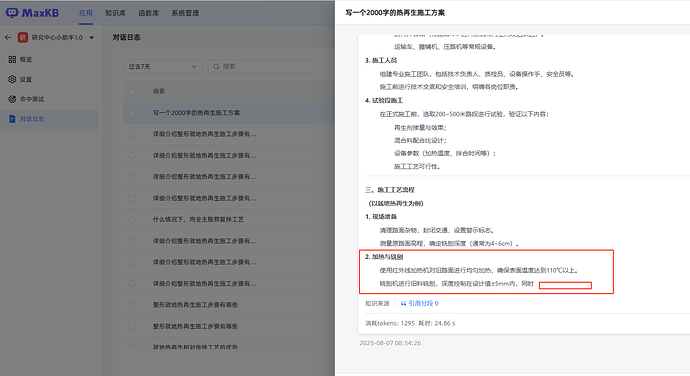Switch to the 知识库 tab
The height and width of the screenshot is (376, 690).
pos(115,13)
